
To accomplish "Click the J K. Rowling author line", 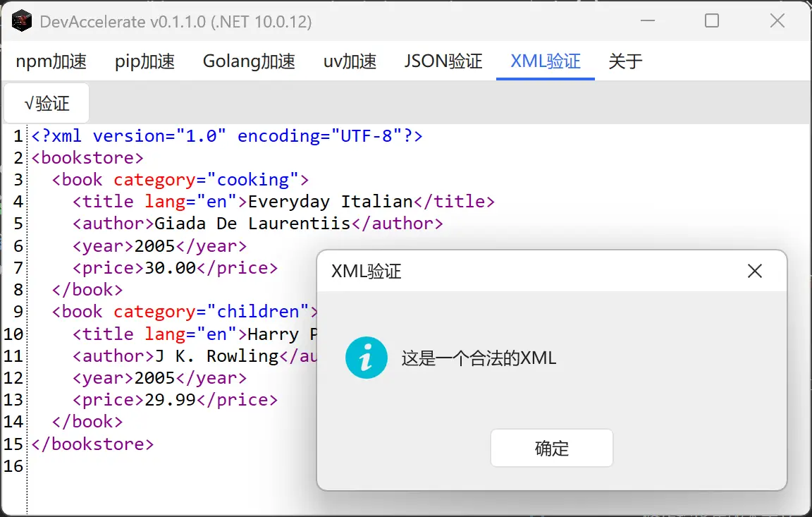I will (x=195, y=356).
